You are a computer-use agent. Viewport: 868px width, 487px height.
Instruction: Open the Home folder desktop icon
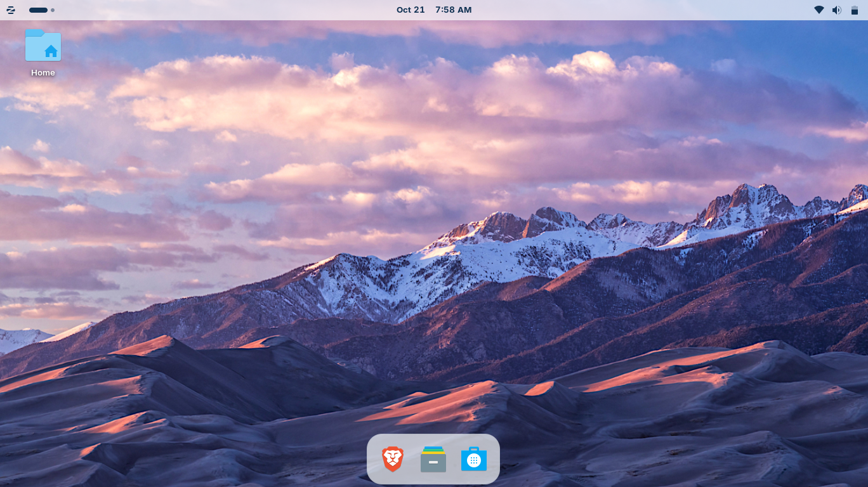(x=43, y=45)
